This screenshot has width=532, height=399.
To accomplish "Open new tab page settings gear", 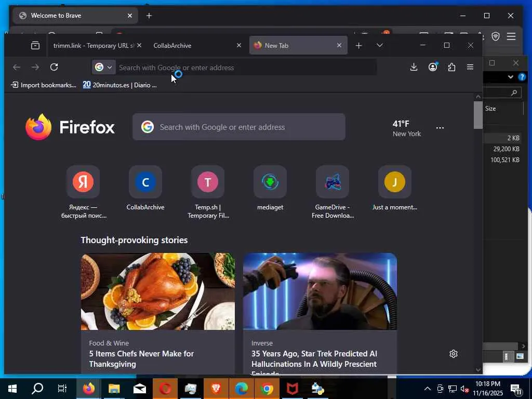I will coord(453,354).
